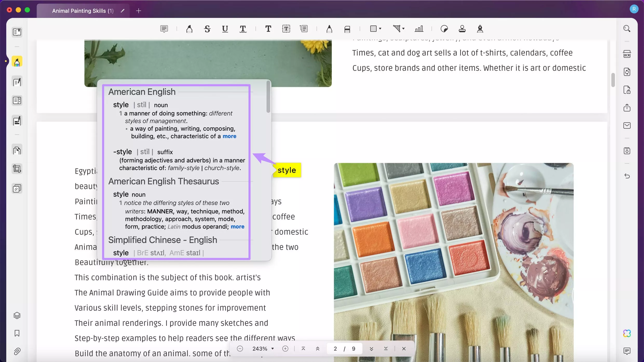Undo with the curved arrow icon
Screen dimensions: 644x362
click(x=627, y=176)
